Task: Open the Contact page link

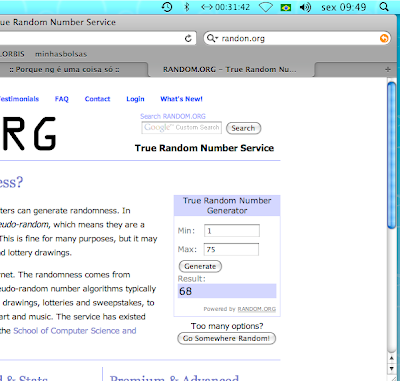Action: 97,99
